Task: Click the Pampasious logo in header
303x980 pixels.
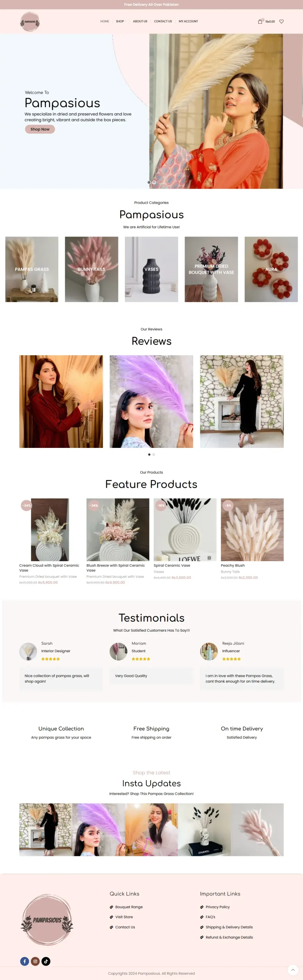Action: (30, 21)
